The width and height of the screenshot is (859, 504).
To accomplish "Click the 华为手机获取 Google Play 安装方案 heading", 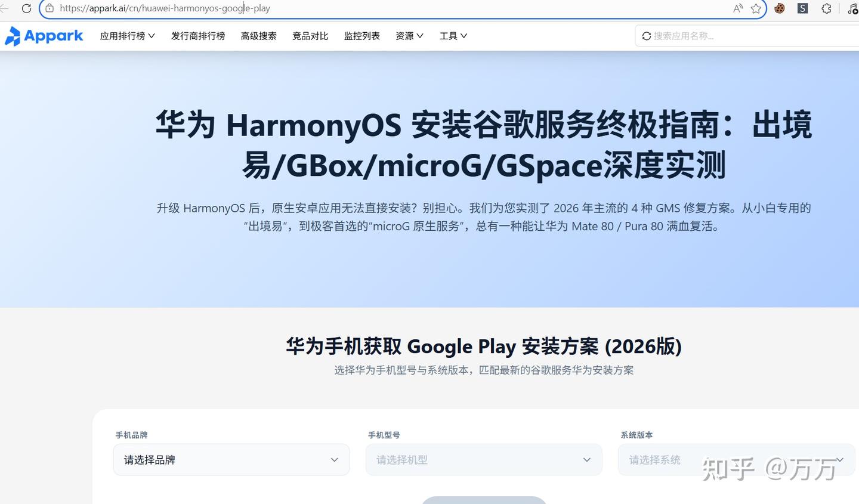I will pos(484,346).
